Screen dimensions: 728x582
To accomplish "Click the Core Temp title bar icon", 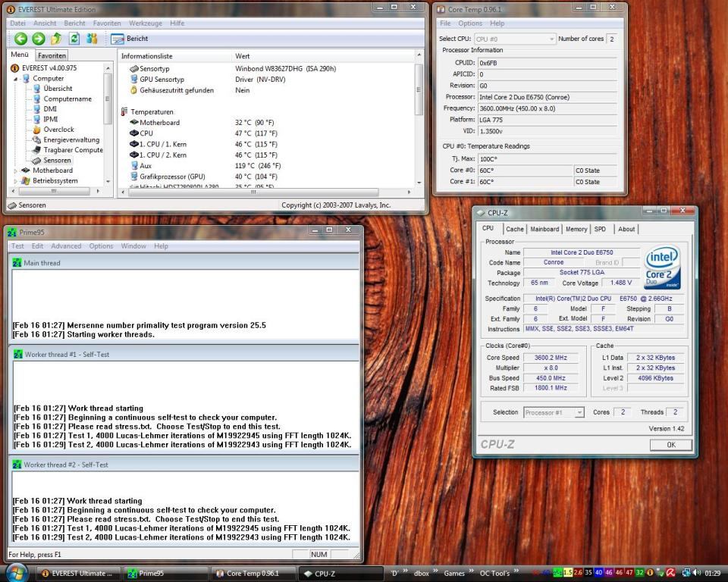I will pyautogui.click(x=441, y=9).
